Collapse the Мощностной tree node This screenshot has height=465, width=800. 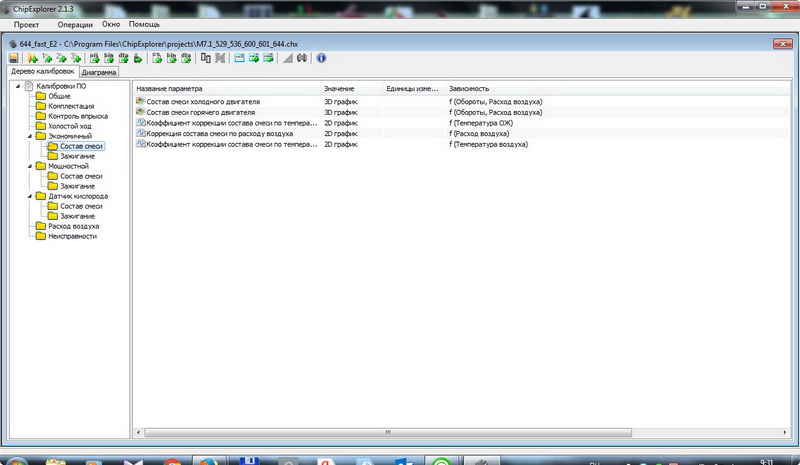pyautogui.click(x=30, y=166)
